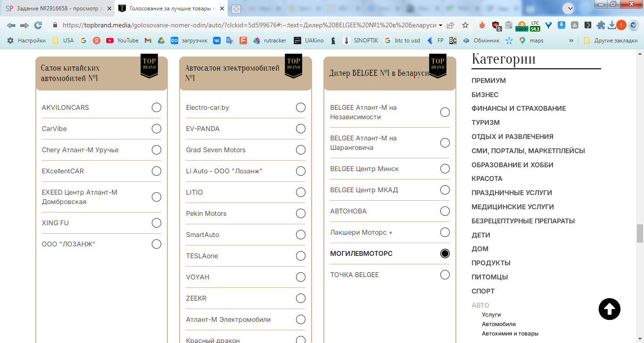This screenshot has height=343, width=644.
Task: Open the USA bookmarks folder
Action: [x=63, y=41]
